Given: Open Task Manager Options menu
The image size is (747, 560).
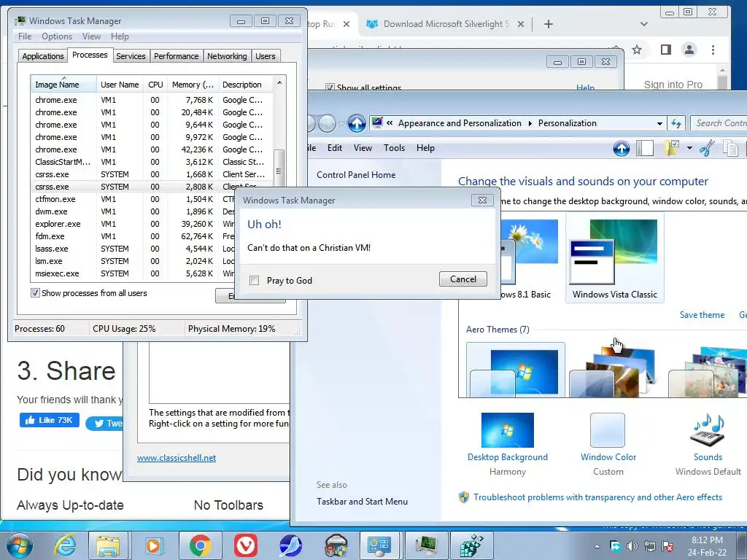Looking at the screenshot, I should tap(57, 36).
